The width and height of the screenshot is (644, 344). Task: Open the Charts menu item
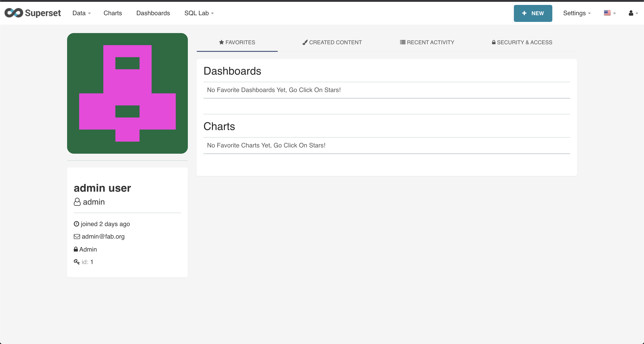[x=113, y=13]
